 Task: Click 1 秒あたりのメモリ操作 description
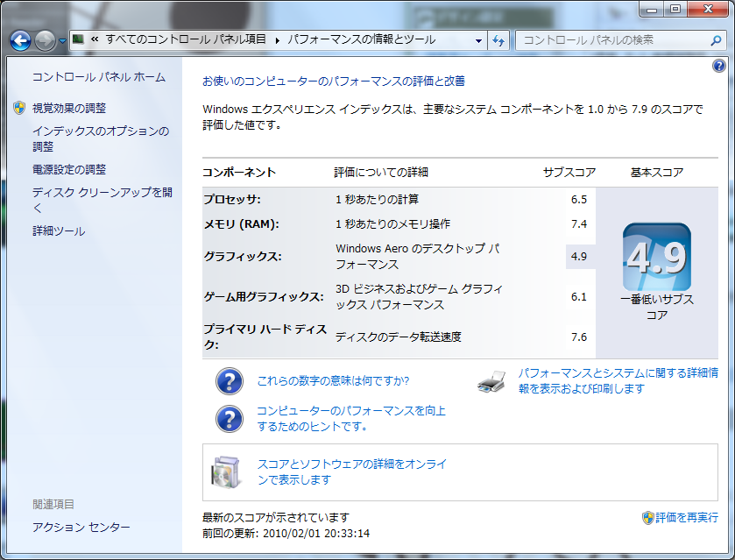[392, 224]
